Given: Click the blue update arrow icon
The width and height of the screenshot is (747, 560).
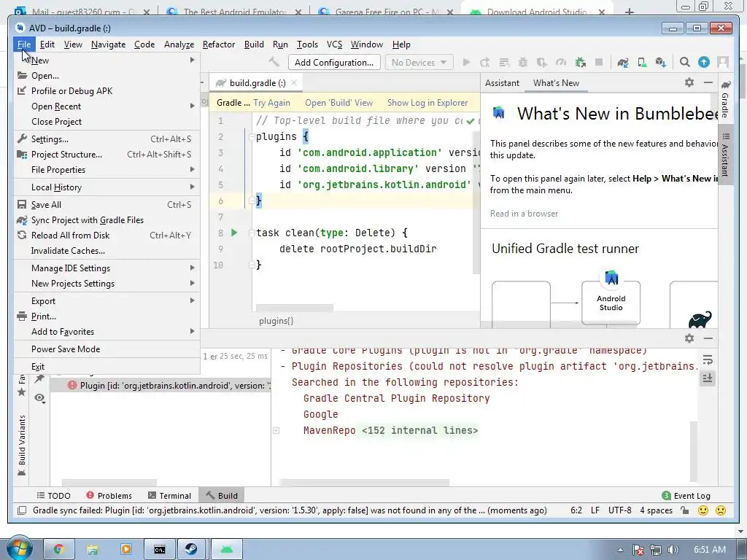Looking at the screenshot, I should tap(704, 63).
